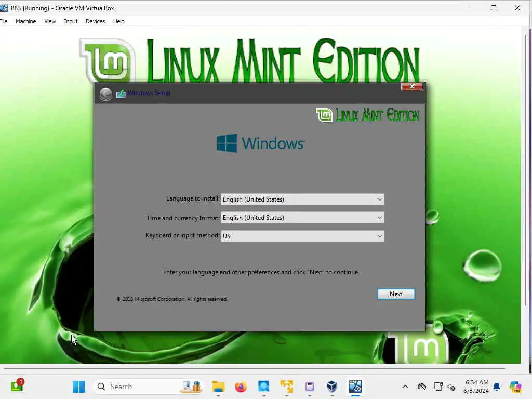
Task: Minimize the VirtualBox window
Action: (x=470, y=8)
